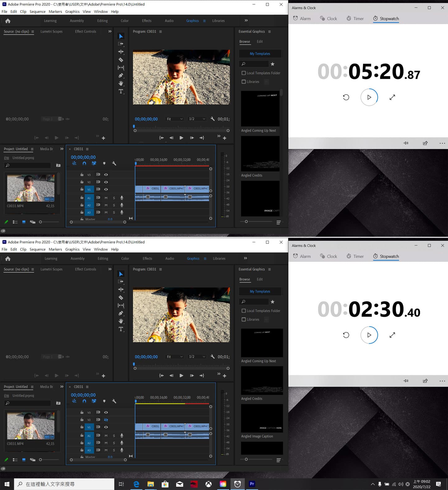Image resolution: width=448 pixels, height=490 pixels.
Task: Select the Type tool in upper Premiere window
Action: coord(121,91)
